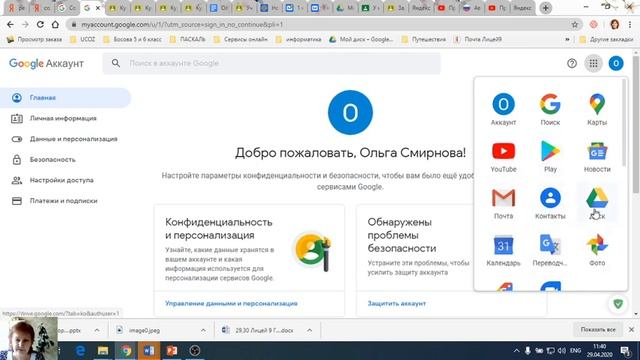Expand options for the .pptx download
The height and width of the screenshot is (360, 640).
point(97,330)
